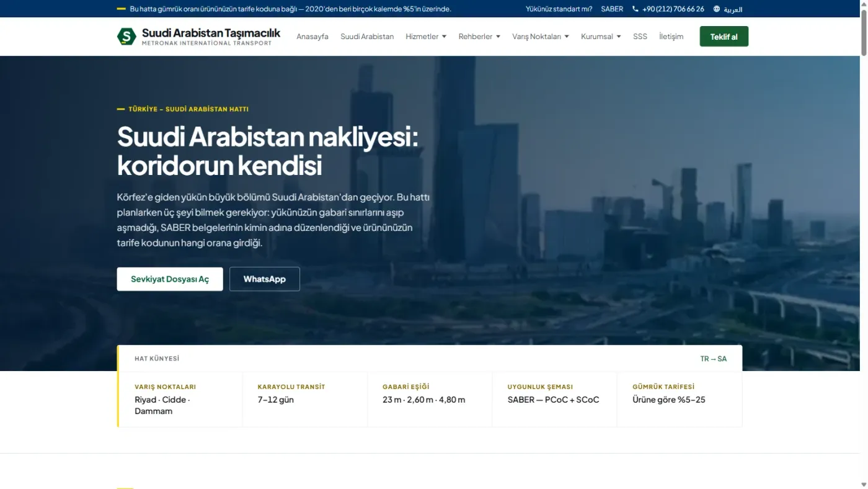Click Suudi Arabistan Taşımacılık site title
This screenshot has height=489, width=868.
point(211,33)
